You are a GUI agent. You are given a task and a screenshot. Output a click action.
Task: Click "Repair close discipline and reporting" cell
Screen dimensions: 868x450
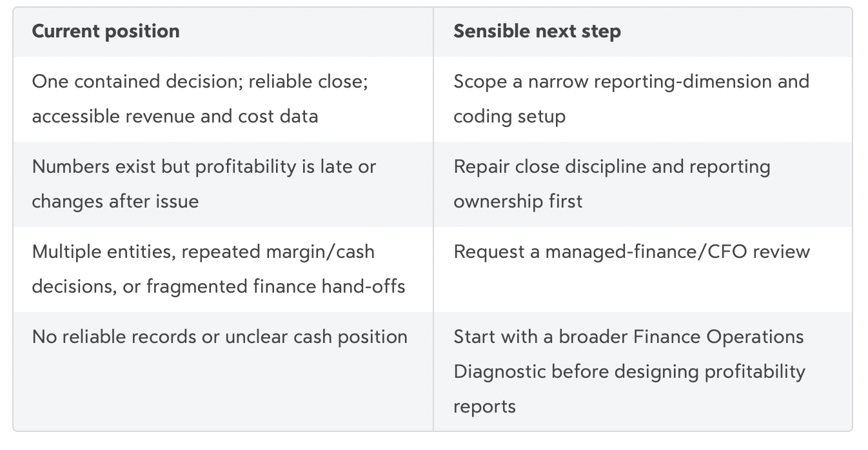coord(642,184)
